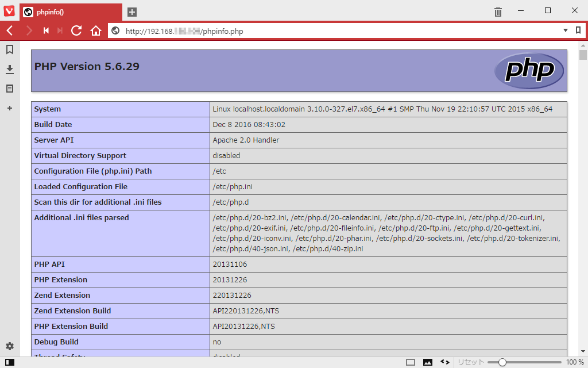
Task: Open the Bookmarks side panel
Action: (x=10, y=49)
